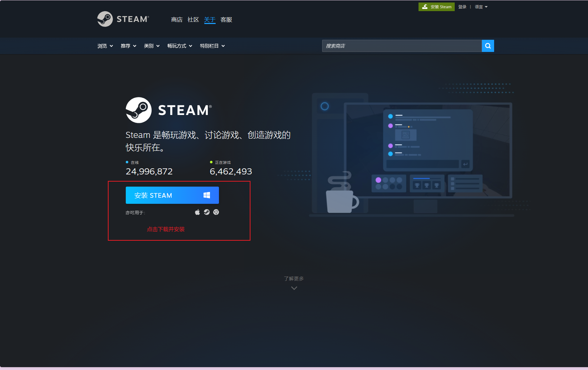Switch to the 商店 menu item
The image size is (588, 370).
pos(177,20)
